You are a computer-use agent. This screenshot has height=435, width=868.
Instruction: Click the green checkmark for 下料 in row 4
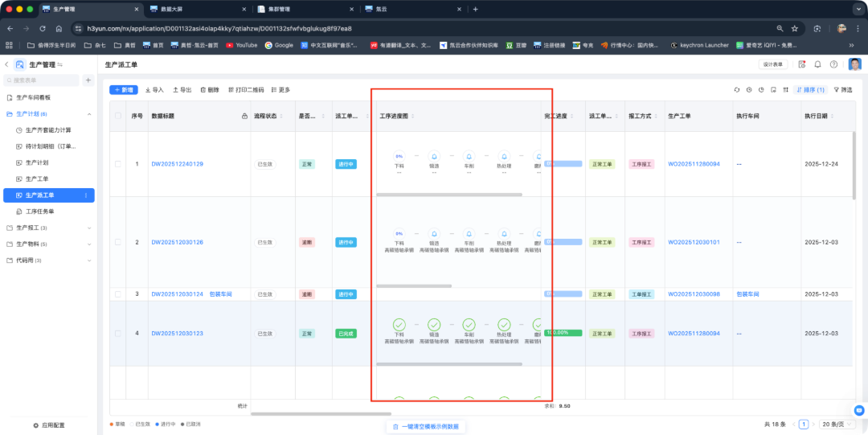click(399, 324)
